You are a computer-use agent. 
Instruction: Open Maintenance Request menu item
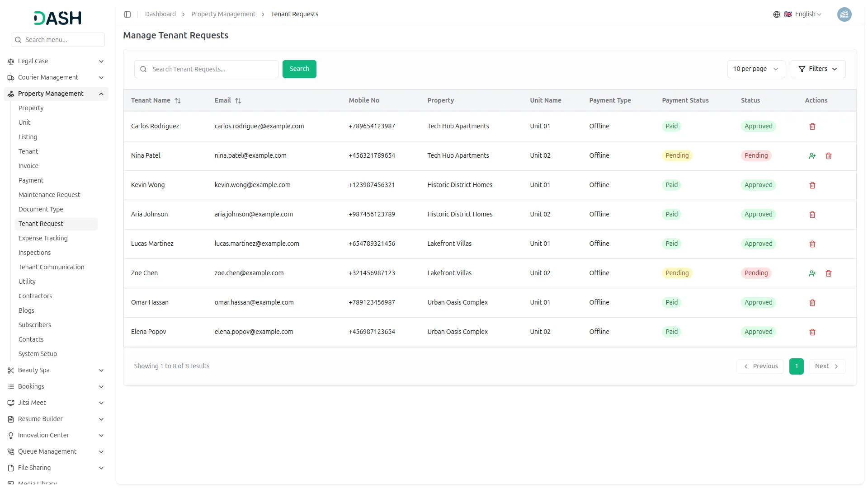tap(49, 195)
